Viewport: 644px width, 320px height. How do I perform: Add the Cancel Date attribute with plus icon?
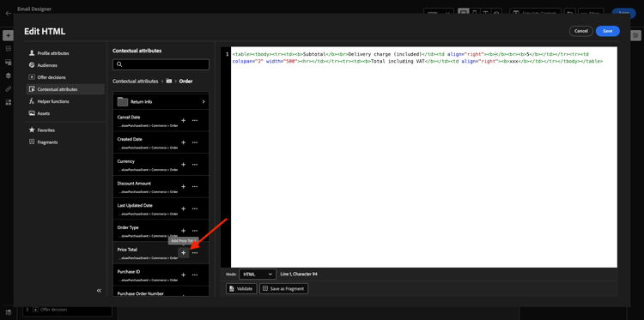183,120
